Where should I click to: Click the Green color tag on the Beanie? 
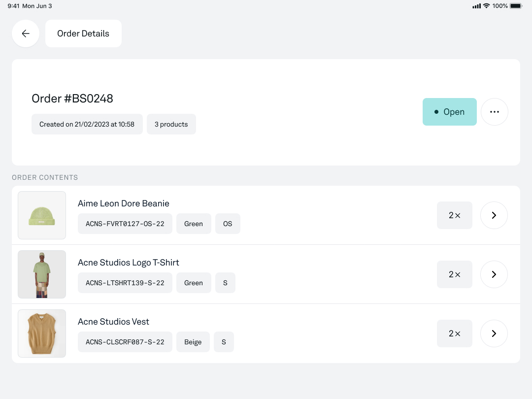tap(194, 224)
